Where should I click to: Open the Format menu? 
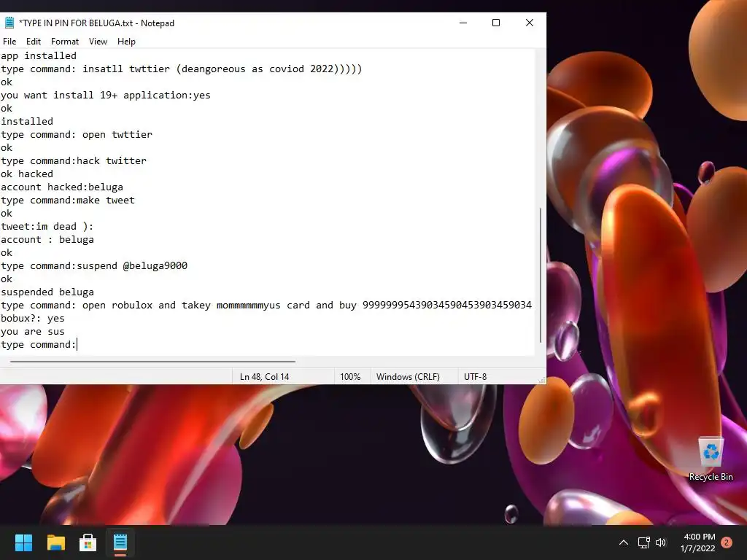click(x=65, y=42)
